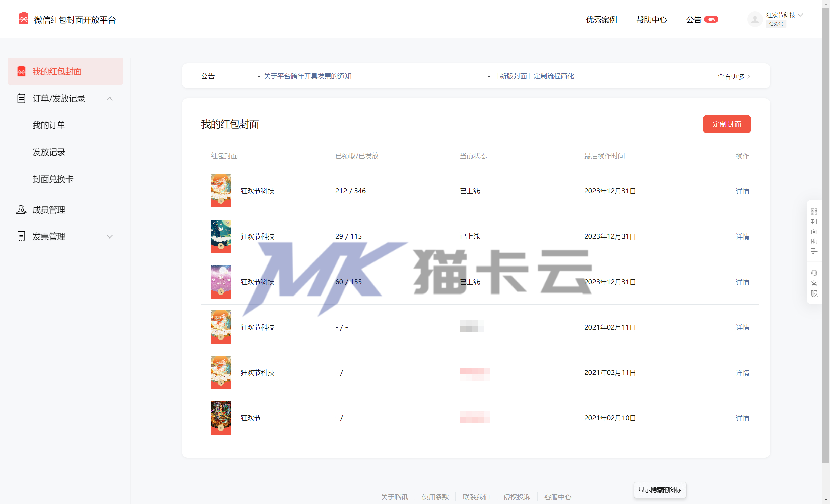
Task: Click the 公众号 account type tag
Action: (776, 24)
